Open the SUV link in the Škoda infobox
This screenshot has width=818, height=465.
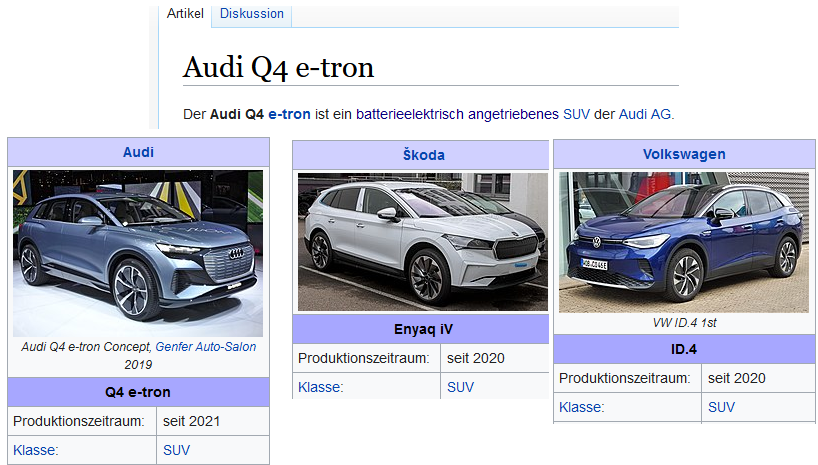pos(461,387)
